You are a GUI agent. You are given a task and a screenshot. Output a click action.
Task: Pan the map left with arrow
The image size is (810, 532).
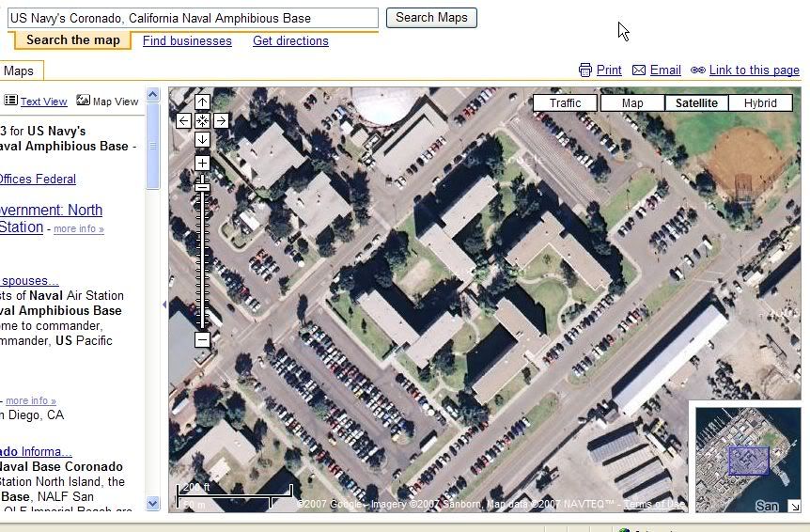point(183,120)
